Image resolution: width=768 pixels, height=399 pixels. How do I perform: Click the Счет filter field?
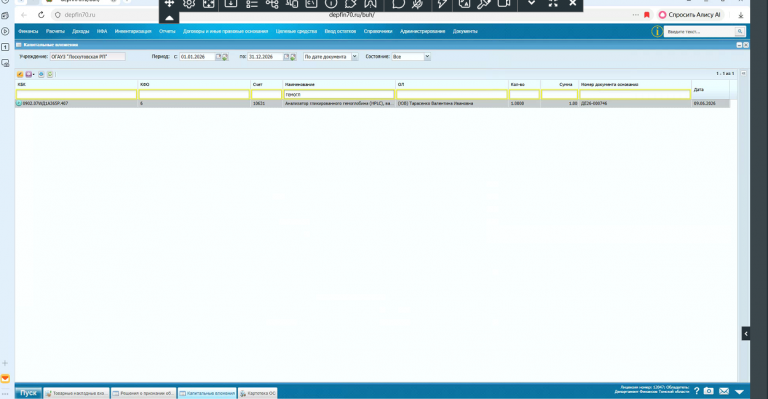pos(266,94)
